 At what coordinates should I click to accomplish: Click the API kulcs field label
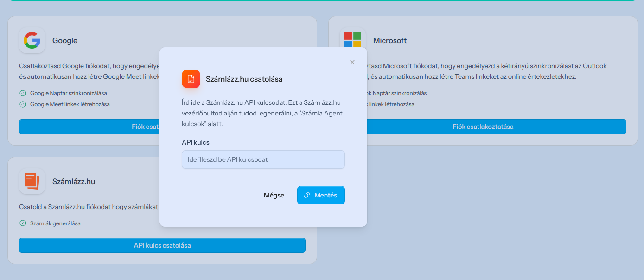[x=196, y=142]
